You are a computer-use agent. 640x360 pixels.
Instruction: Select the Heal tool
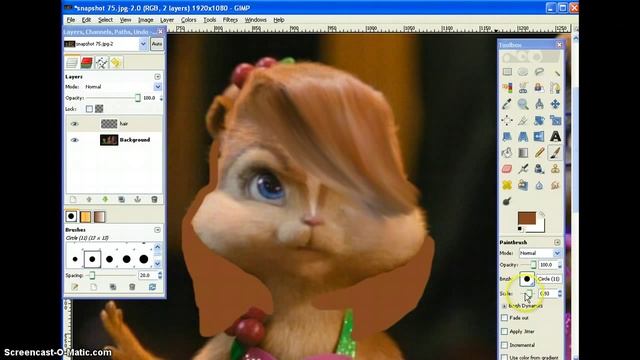[507, 185]
